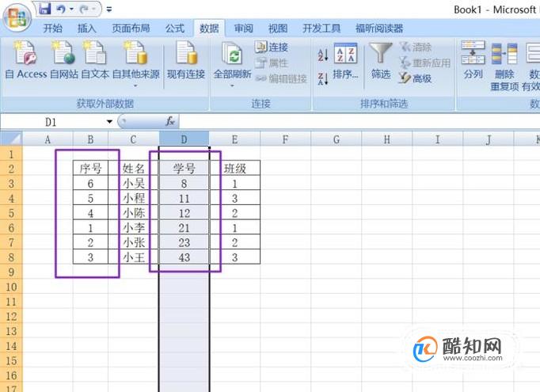Save the workbook with floppy icon
Viewport: 540px width, 392px height.
(x=45, y=9)
